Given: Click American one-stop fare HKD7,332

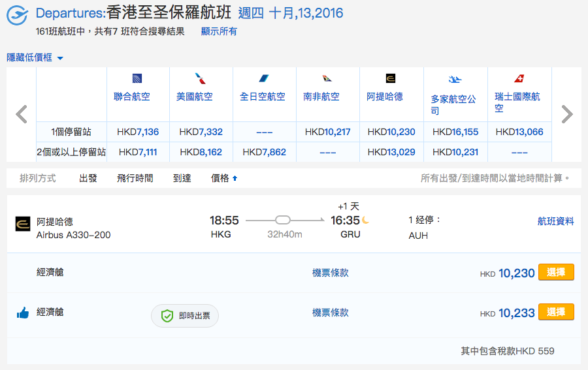Looking at the screenshot, I should click(201, 132).
